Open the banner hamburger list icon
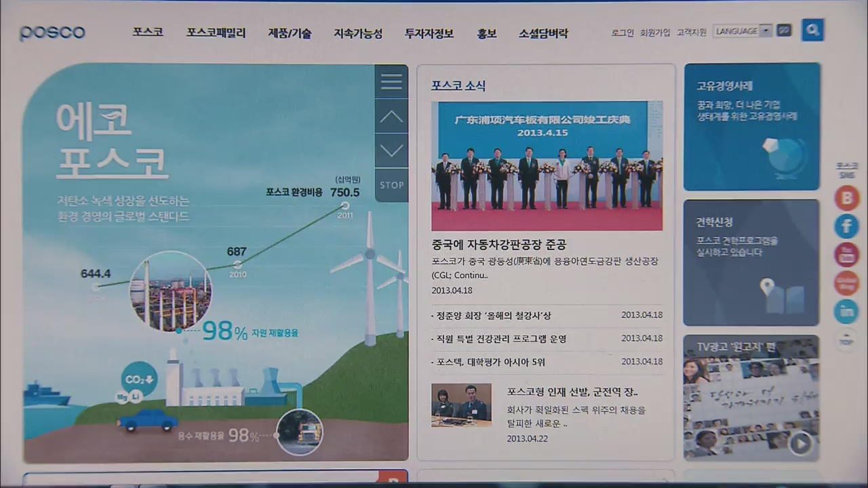This screenshot has height=488, width=868. click(x=391, y=81)
